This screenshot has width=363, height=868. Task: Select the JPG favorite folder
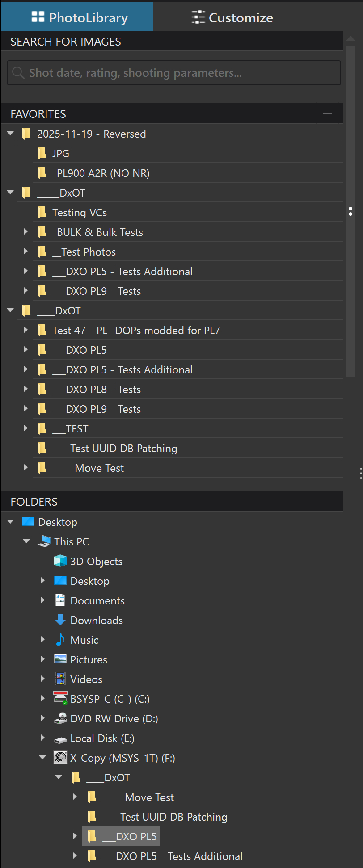click(x=61, y=154)
